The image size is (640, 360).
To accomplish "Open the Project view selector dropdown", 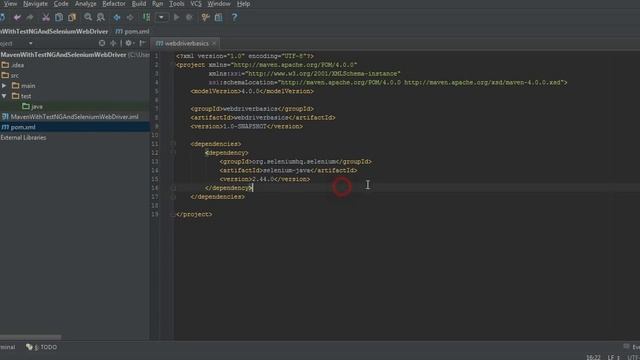I will [x=31, y=43].
